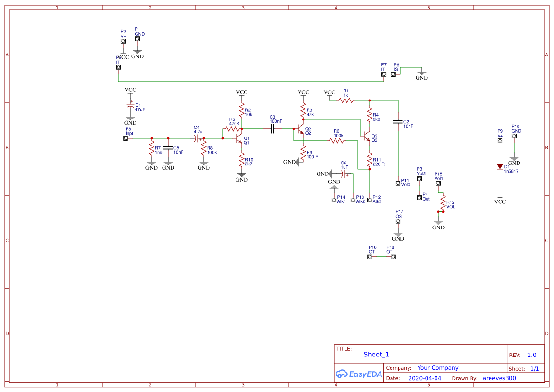Click the areeves300 drawn-by text

499,378
